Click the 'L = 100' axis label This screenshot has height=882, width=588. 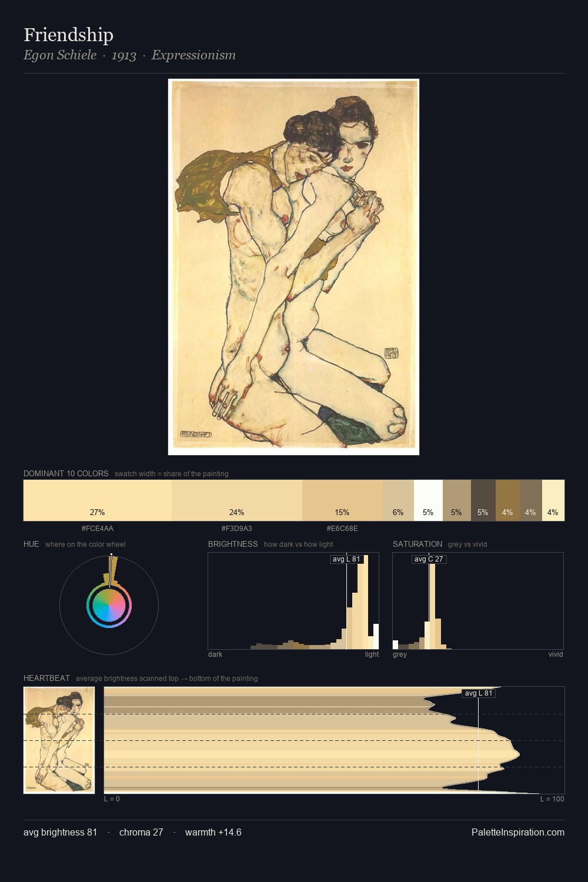tap(552, 799)
